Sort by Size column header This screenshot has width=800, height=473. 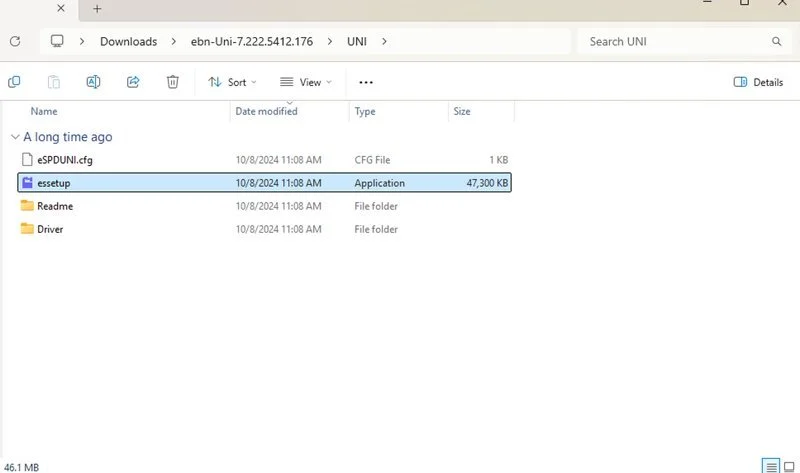pyautogui.click(x=462, y=111)
